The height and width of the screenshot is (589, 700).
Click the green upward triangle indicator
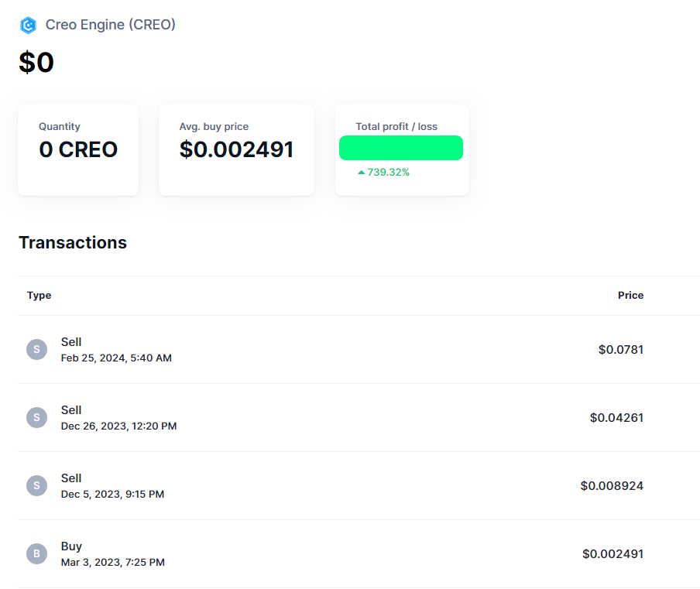[x=361, y=172]
